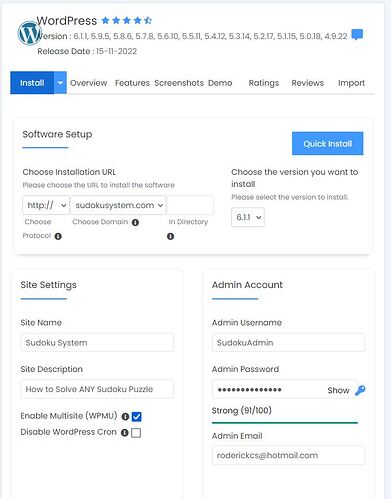The width and height of the screenshot is (391, 499).
Task: Click the WordPress title text
Action: (67, 21)
